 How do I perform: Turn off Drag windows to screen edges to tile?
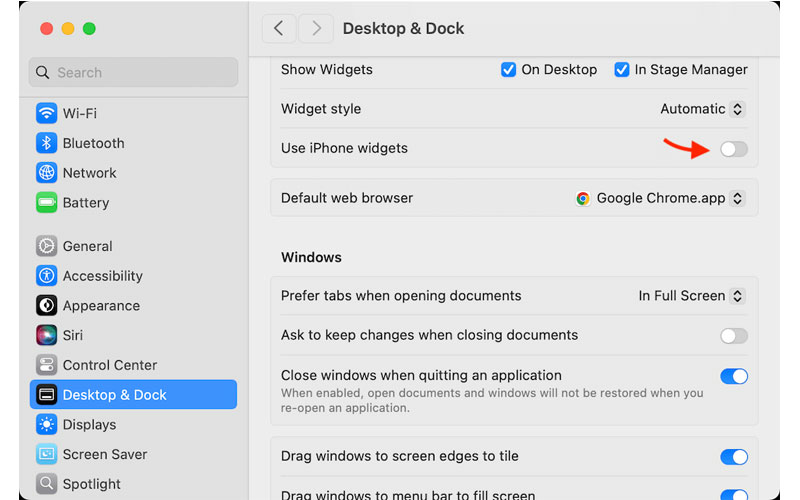(734, 457)
